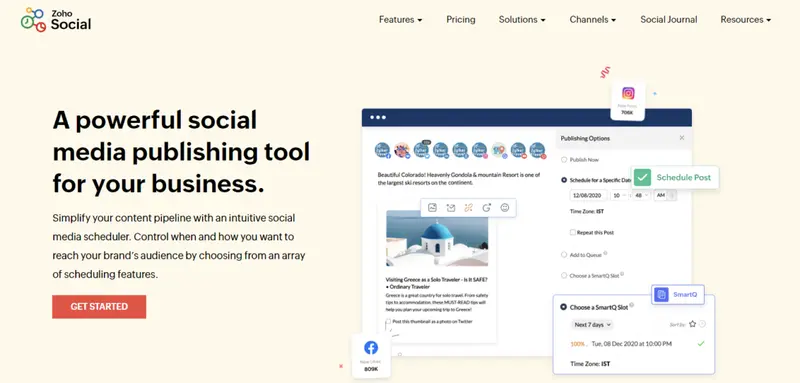Click the floating Facebook card icon
Screen dimensions: 800x383
(x=371, y=348)
